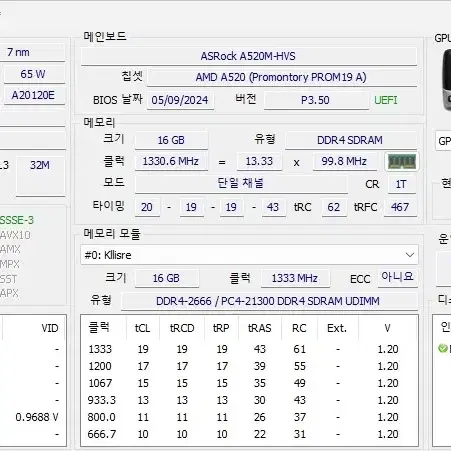This screenshot has width=451, height=451.
Task: Click the ECC 아니요 field
Action: click(397, 277)
